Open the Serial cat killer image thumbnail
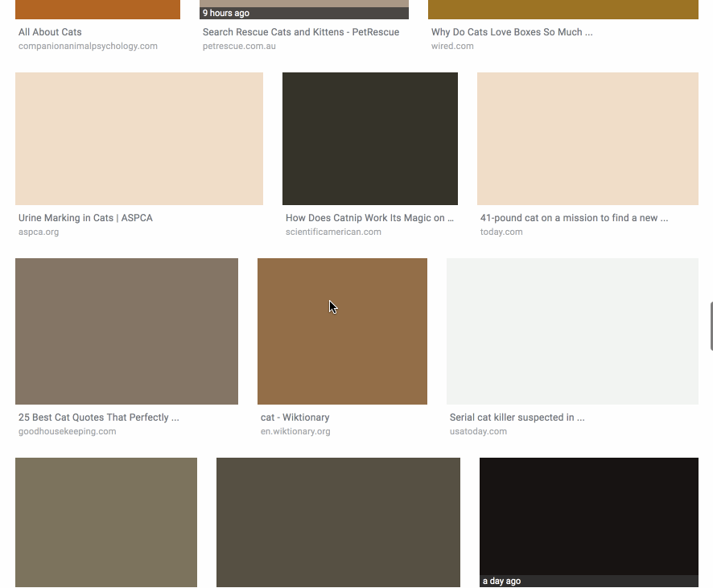This screenshot has width=713, height=588. tap(572, 331)
